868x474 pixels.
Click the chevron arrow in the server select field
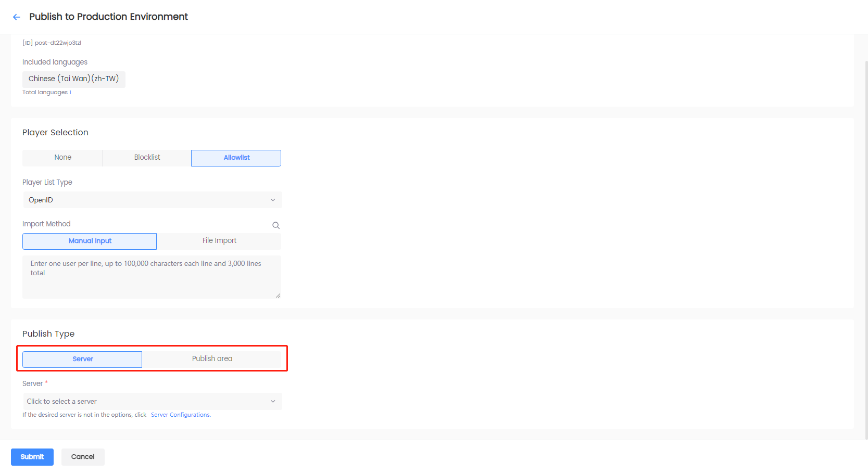click(x=273, y=401)
